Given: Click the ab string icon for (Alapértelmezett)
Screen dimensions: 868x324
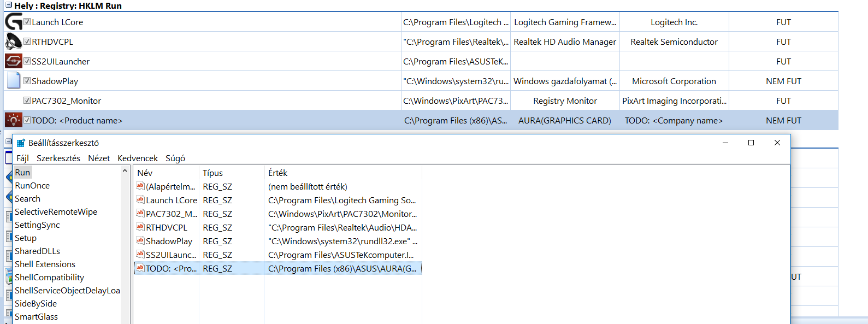Looking at the screenshot, I should coord(140,186).
